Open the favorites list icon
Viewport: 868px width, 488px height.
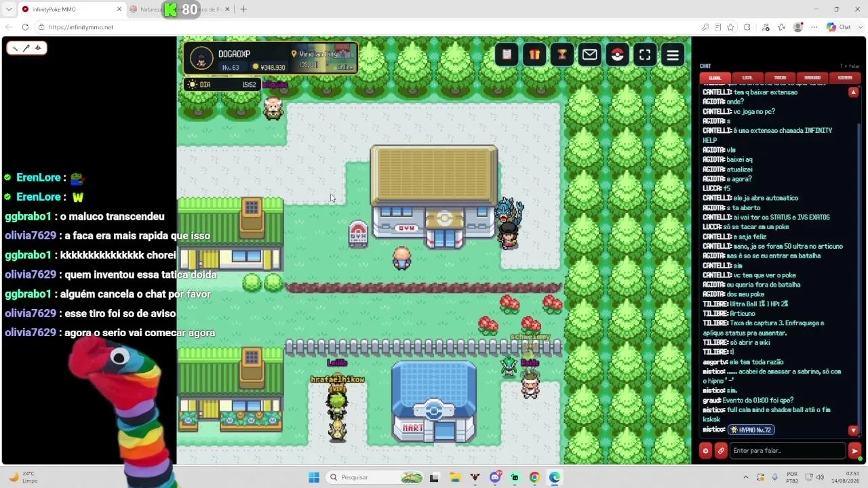click(x=782, y=27)
